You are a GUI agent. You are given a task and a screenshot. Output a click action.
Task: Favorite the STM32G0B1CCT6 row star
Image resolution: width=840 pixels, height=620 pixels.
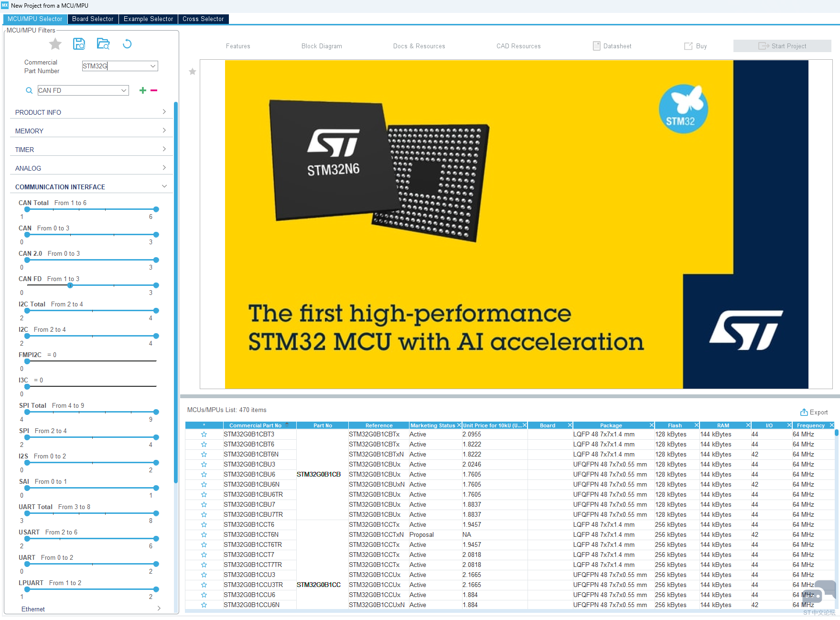tap(204, 525)
